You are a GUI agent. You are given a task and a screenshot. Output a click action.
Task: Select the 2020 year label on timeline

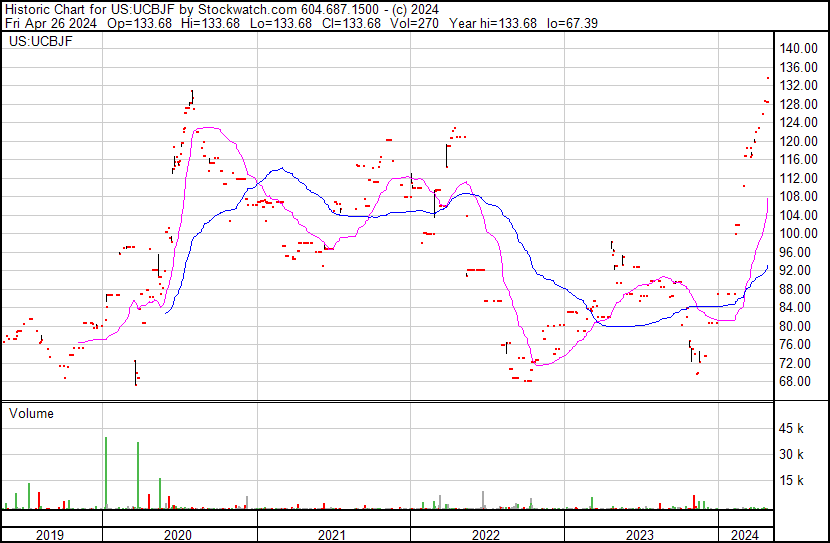pyautogui.click(x=178, y=535)
